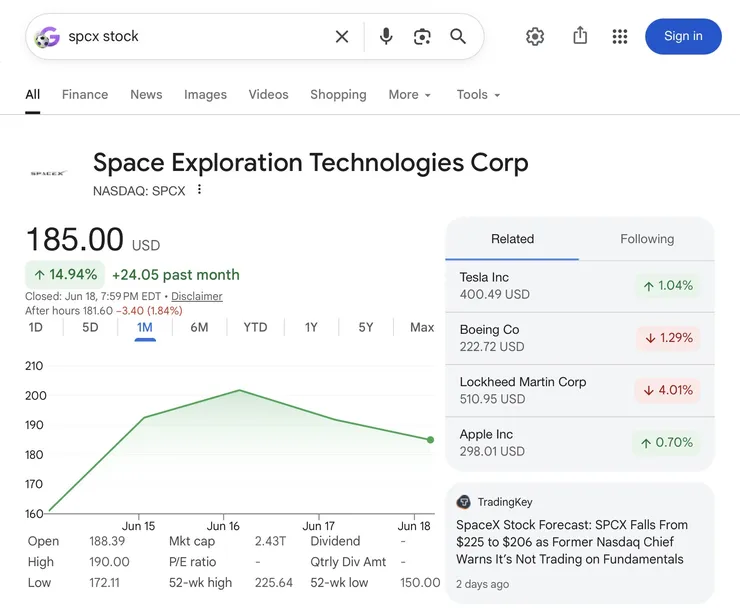Viewport: 740px width, 614px height.
Task: Click the 52-wk low value 150.00
Action: pos(420,582)
